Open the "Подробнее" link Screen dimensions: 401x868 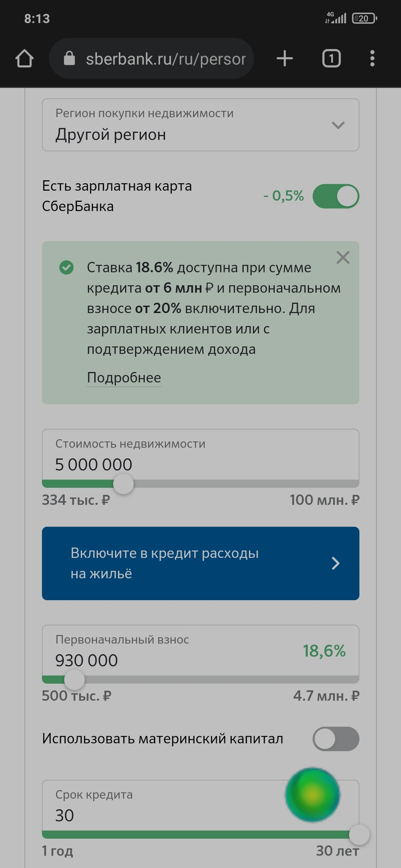pos(124,378)
